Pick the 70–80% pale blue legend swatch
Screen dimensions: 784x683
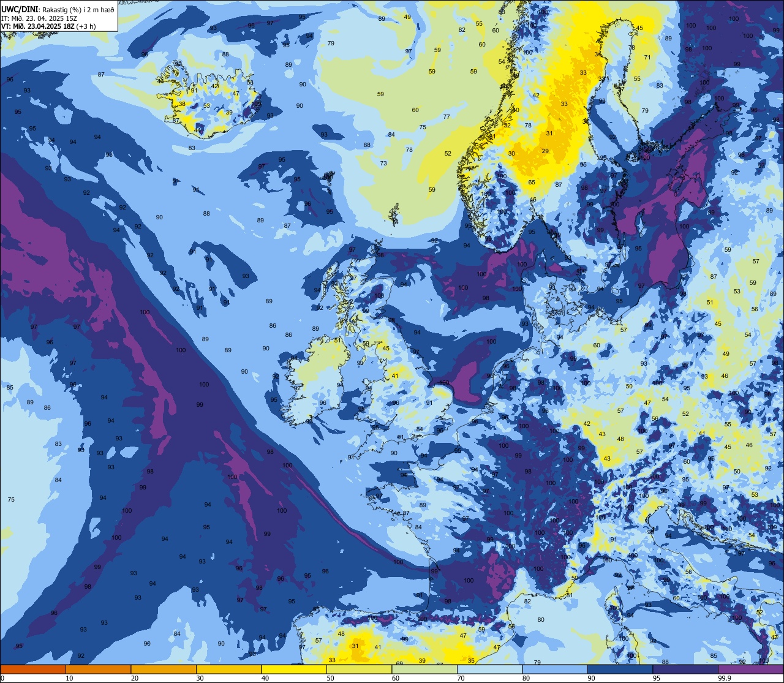(489, 669)
